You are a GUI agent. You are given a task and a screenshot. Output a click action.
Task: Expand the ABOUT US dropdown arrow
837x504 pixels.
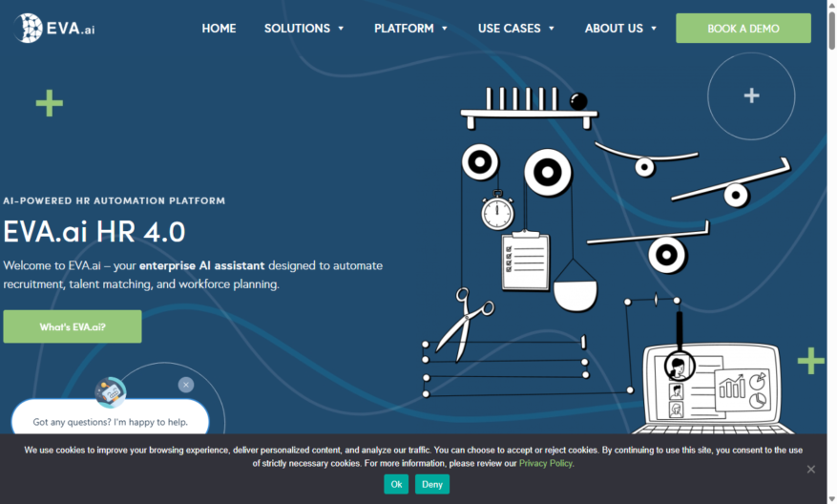tap(654, 29)
